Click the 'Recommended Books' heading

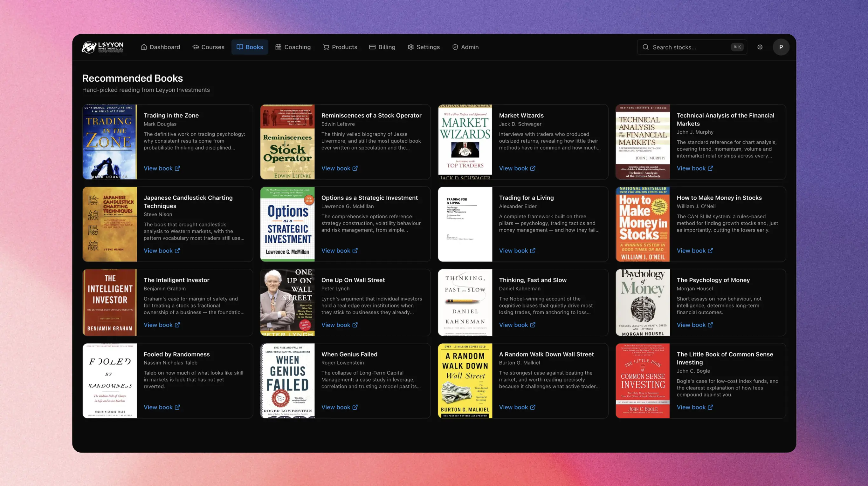click(132, 78)
